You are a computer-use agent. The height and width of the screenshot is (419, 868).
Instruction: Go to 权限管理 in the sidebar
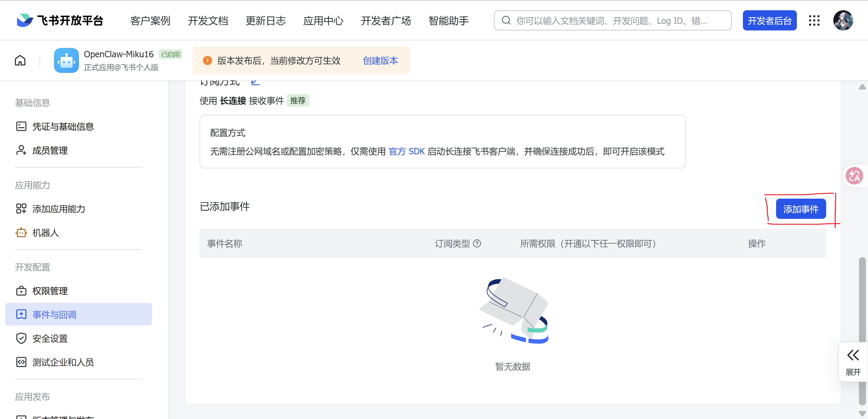50,291
